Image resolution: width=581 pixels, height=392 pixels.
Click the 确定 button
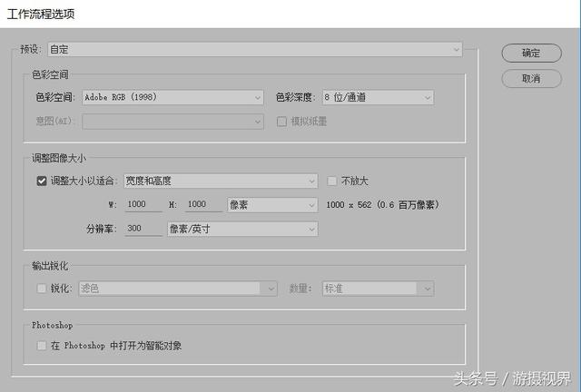(531, 53)
